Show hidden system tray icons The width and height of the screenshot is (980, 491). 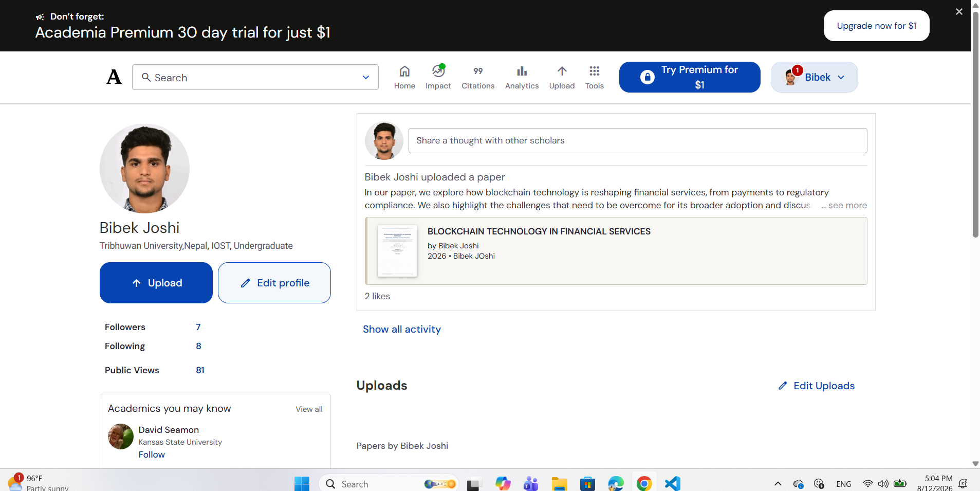coord(778,484)
